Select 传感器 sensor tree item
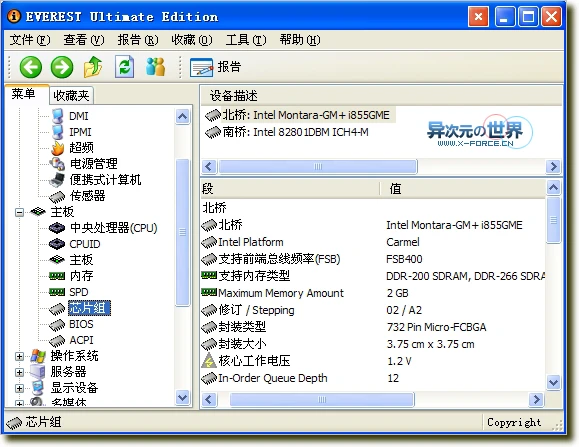This screenshot has width=579, height=447. 88,196
